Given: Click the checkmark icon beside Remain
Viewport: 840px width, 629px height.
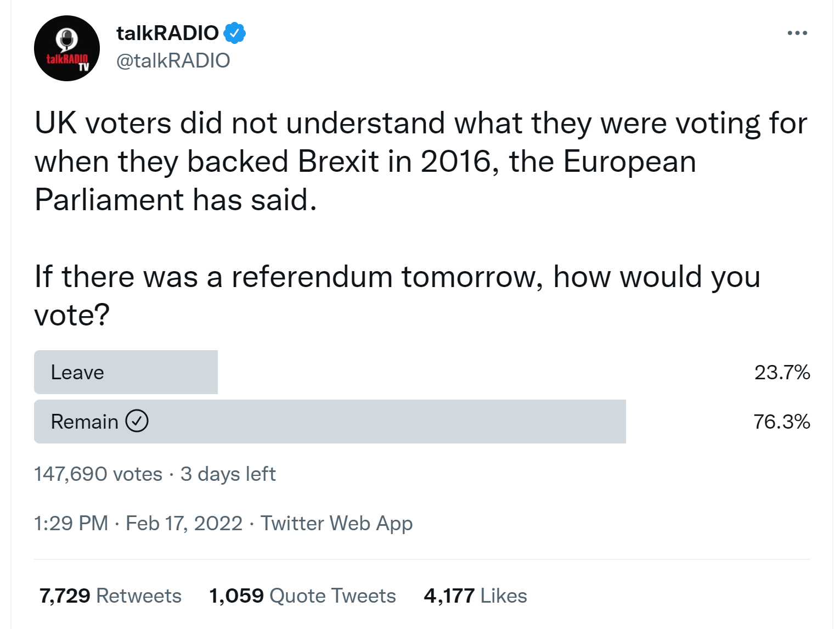Looking at the screenshot, I should click(137, 421).
